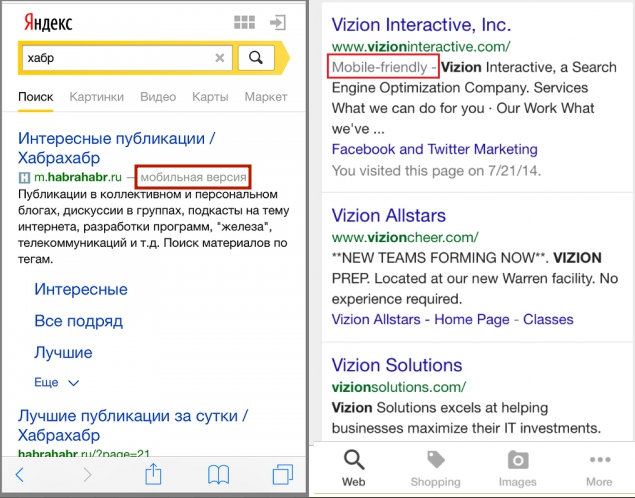Go back with Safari's back arrow

pyautogui.click(x=19, y=475)
